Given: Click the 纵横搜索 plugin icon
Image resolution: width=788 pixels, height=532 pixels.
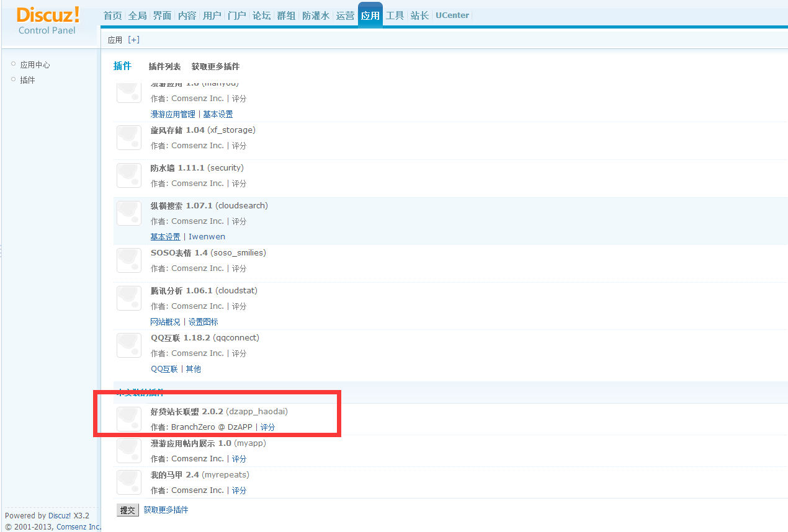Looking at the screenshot, I should pos(129,213).
